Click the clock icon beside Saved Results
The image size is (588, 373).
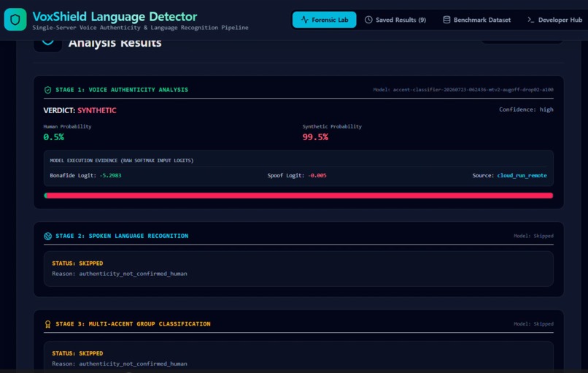(x=368, y=20)
